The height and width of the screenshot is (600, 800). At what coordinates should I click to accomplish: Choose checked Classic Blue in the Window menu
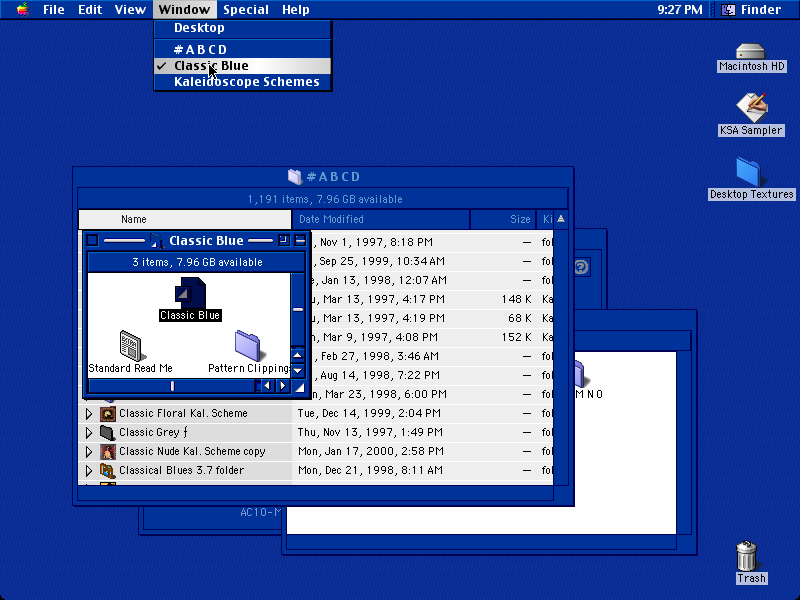242,66
